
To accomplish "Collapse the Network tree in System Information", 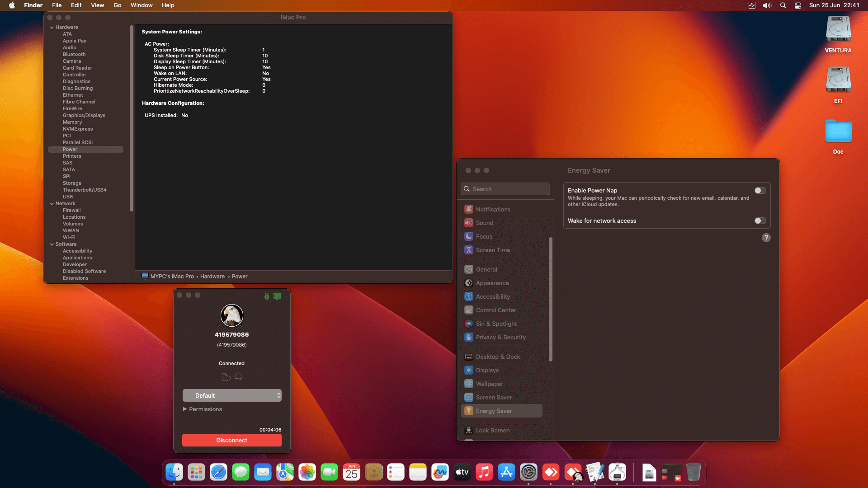I will (52, 204).
